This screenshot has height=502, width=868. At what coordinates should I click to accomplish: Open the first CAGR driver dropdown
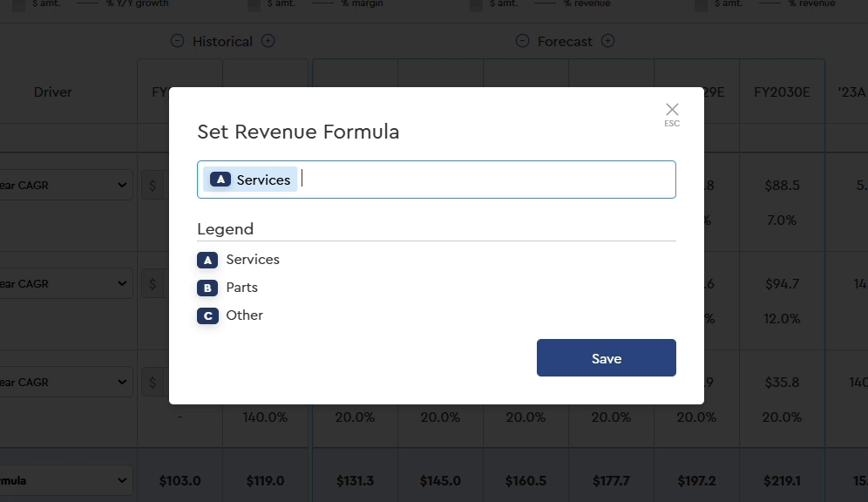[65, 185]
